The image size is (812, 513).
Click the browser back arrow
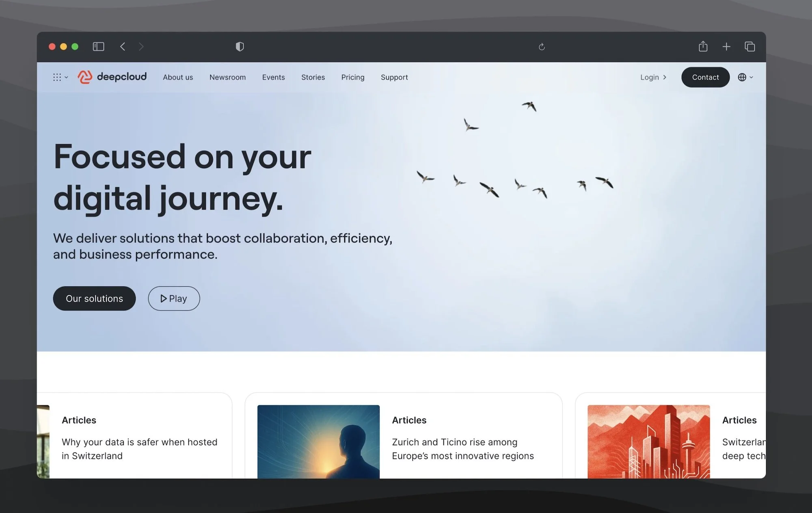point(123,47)
